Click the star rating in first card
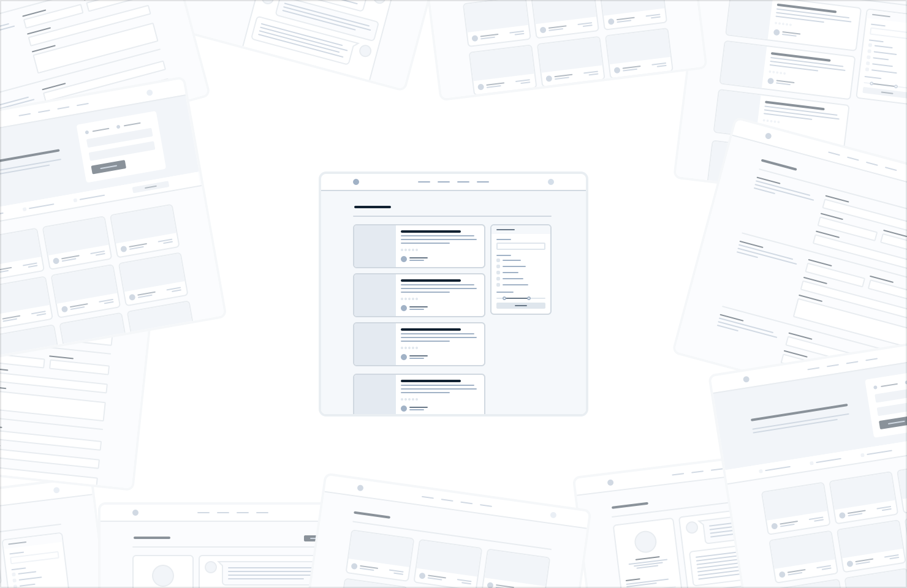This screenshot has width=907, height=588. click(x=409, y=250)
